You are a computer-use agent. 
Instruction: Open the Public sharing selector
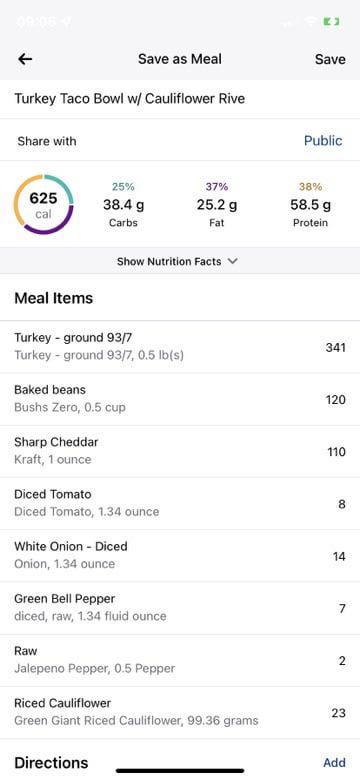[x=323, y=141]
